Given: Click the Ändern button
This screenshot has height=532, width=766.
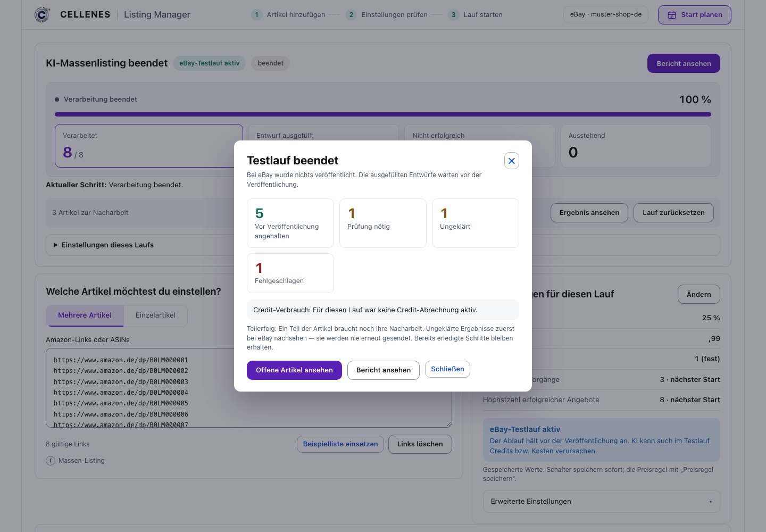Looking at the screenshot, I should click(x=699, y=295).
